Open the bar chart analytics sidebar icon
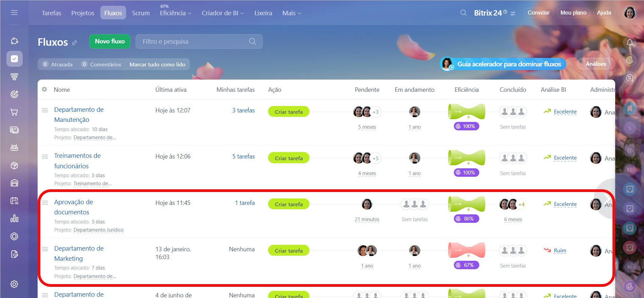 pyautogui.click(x=14, y=218)
